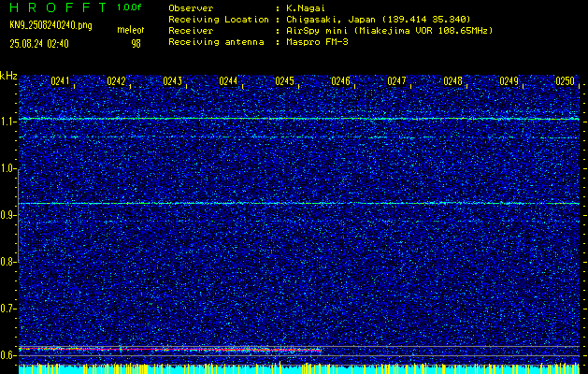
Task: Click the 1.1 kHz axis label
Action: pos(7,122)
